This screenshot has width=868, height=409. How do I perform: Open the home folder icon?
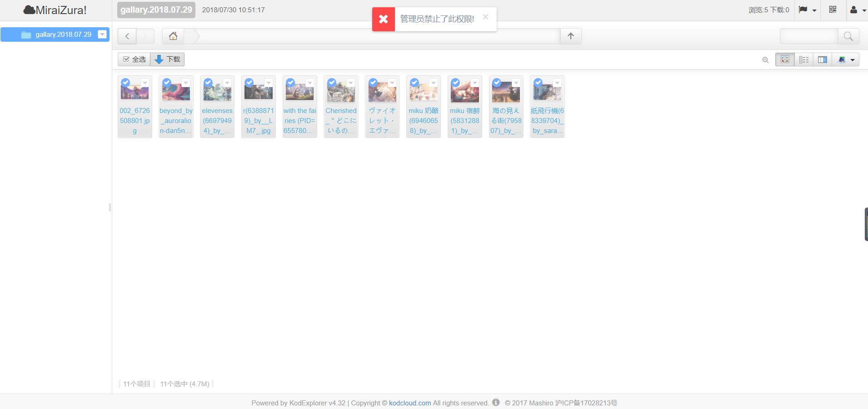point(173,36)
